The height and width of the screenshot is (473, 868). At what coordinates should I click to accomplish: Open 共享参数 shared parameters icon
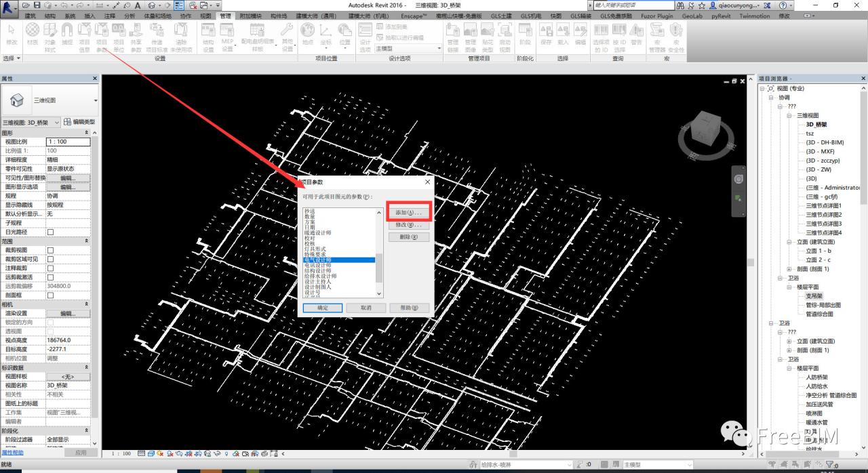pyautogui.click(x=136, y=36)
